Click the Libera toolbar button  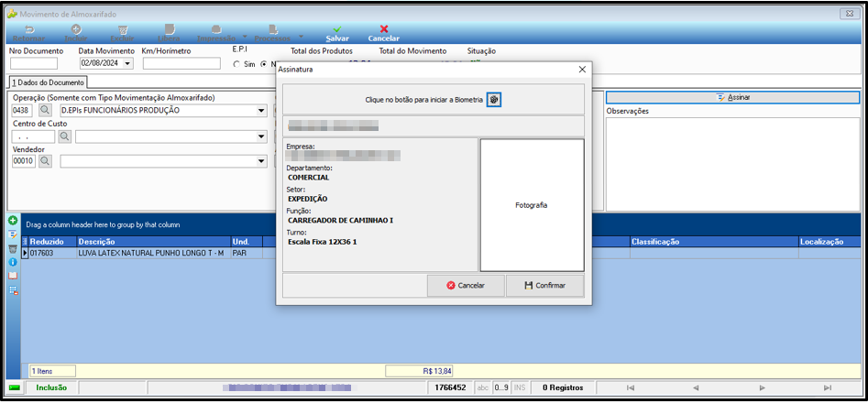tap(169, 33)
